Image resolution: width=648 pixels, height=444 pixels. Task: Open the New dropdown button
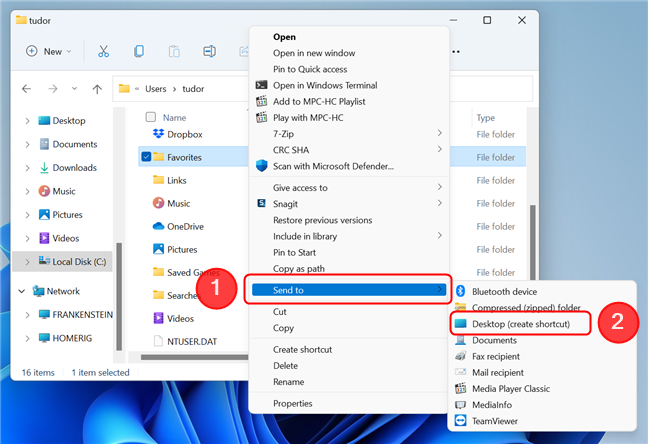click(49, 51)
